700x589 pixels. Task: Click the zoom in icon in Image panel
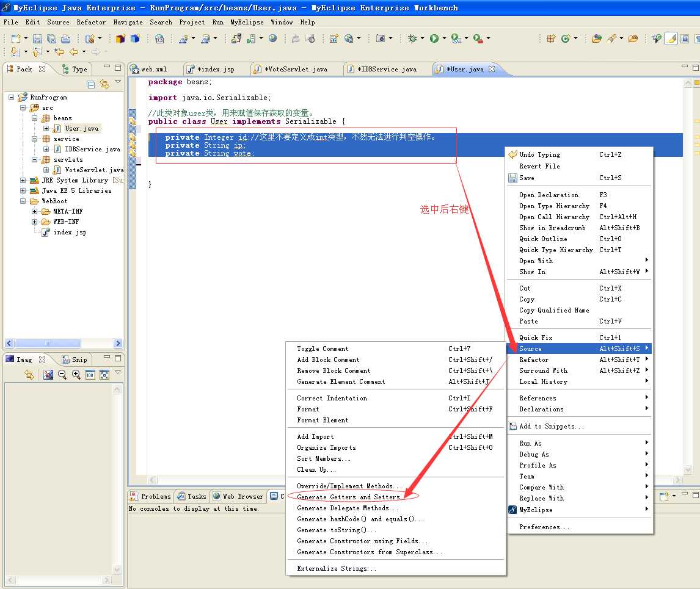[76, 375]
